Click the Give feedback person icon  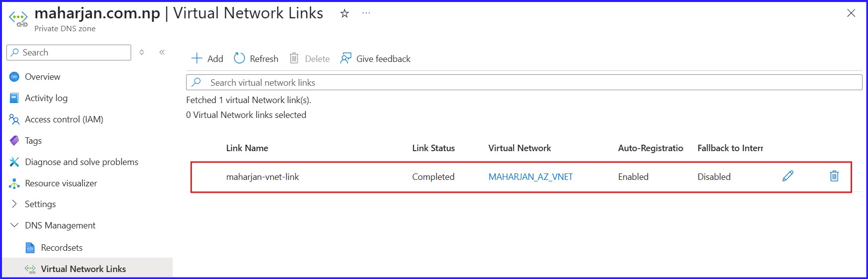pyautogui.click(x=346, y=58)
